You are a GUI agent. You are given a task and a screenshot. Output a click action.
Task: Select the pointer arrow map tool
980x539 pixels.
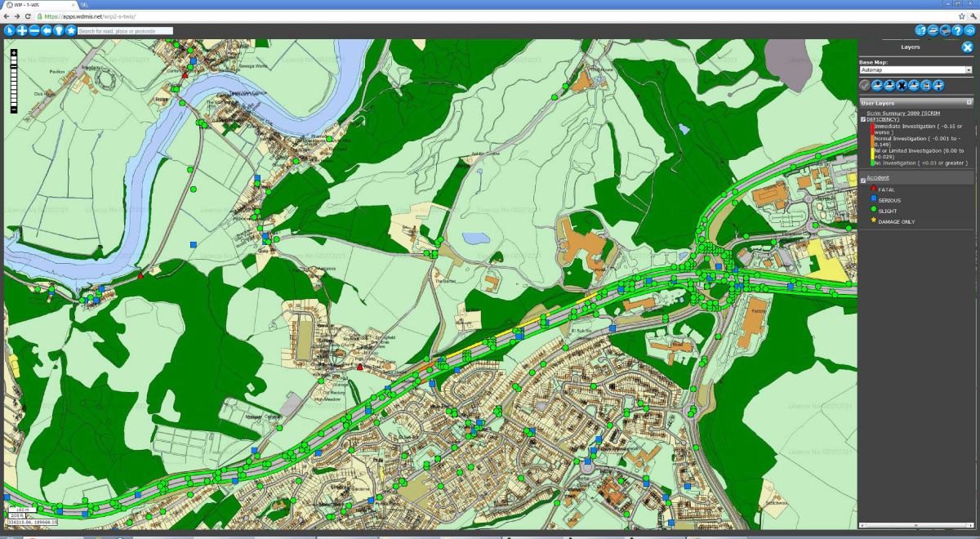(10, 30)
